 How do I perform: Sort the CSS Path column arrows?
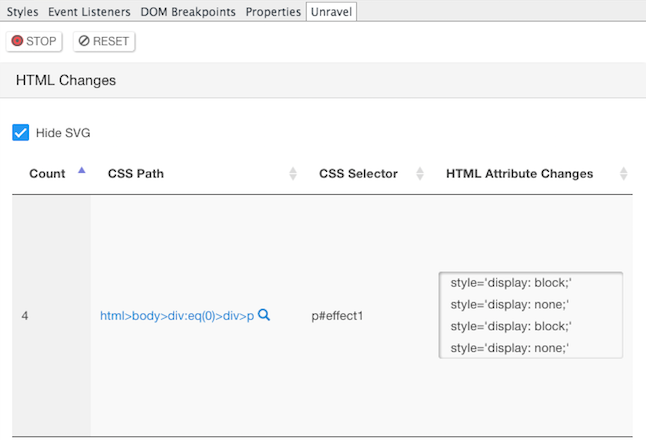293,173
